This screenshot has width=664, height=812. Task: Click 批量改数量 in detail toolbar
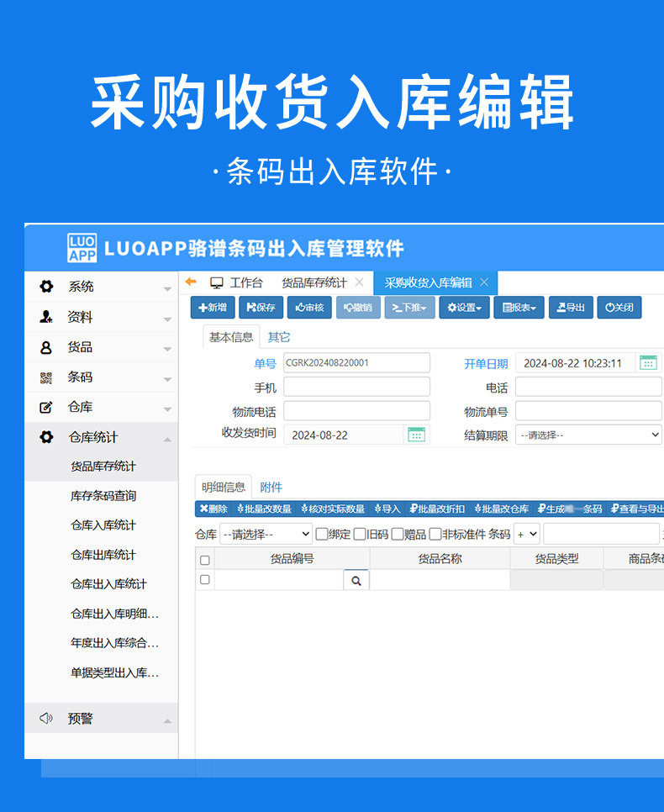pos(265,509)
